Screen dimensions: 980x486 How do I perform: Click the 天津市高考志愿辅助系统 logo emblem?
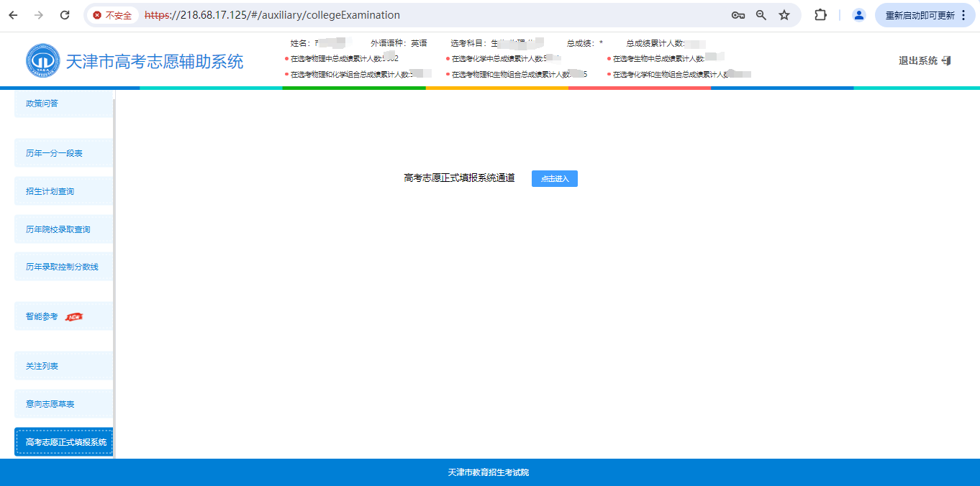43,61
